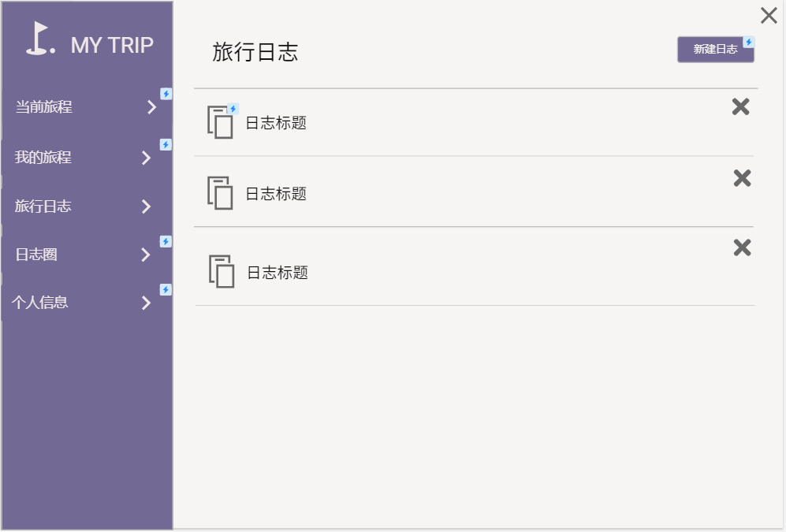Expand the 当前旅程 chevron arrow
786x532 pixels.
click(151, 108)
